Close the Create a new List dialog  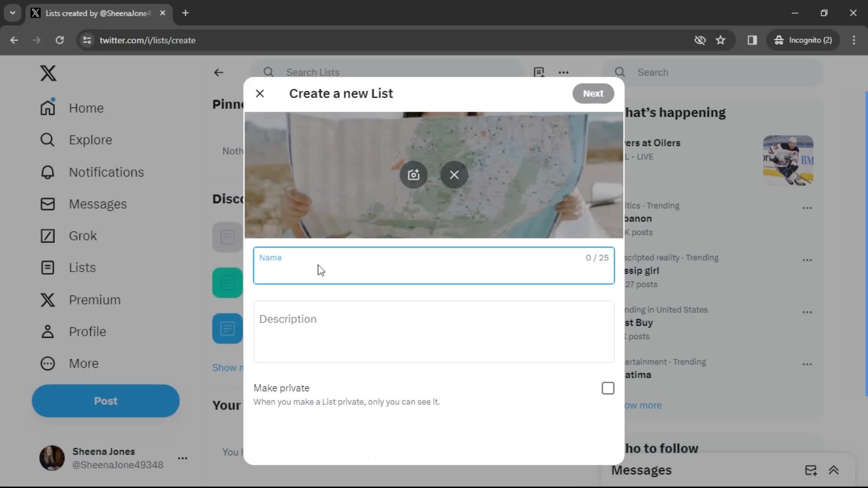click(x=260, y=93)
